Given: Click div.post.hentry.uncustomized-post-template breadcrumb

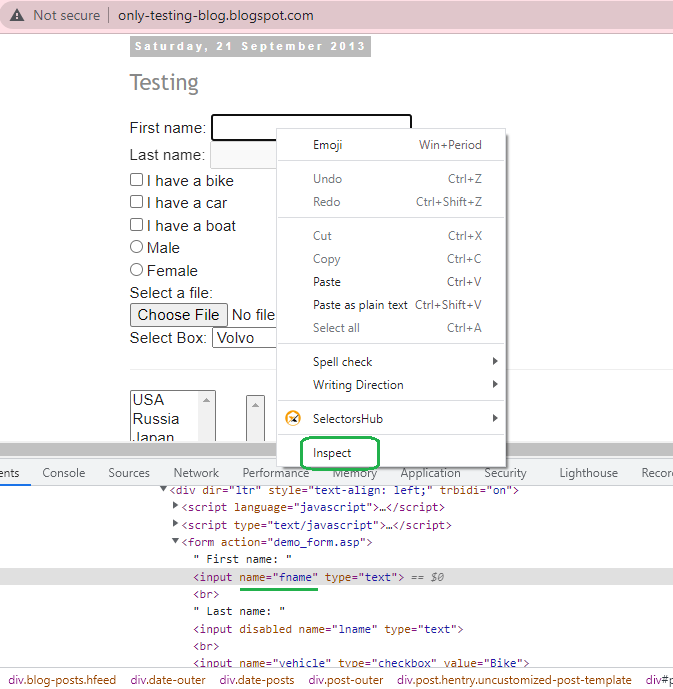Looking at the screenshot, I should [514, 680].
